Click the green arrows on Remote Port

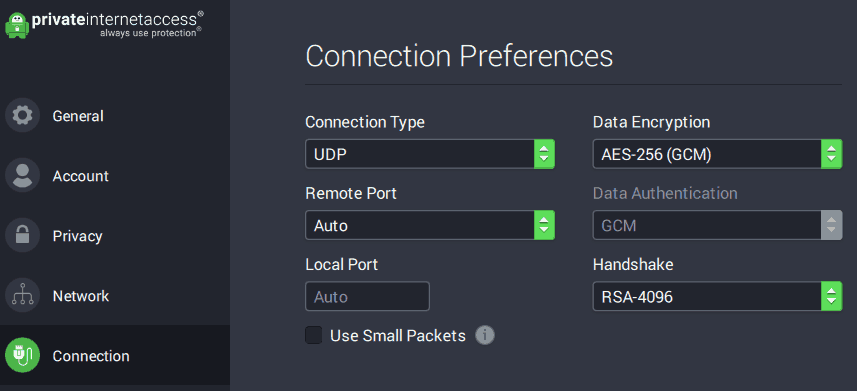point(544,225)
